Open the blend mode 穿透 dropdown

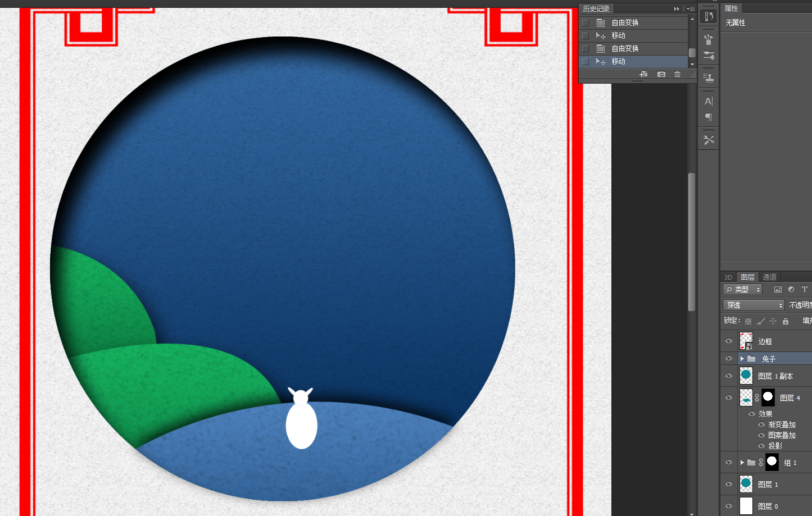[754, 305]
